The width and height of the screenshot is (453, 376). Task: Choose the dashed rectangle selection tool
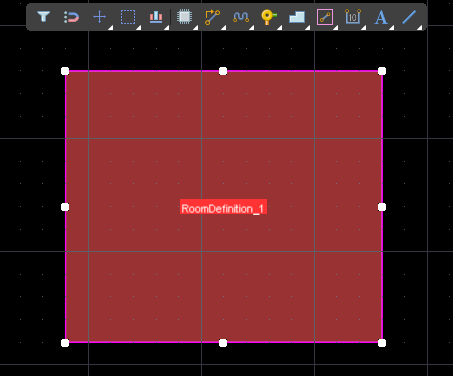[128, 17]
